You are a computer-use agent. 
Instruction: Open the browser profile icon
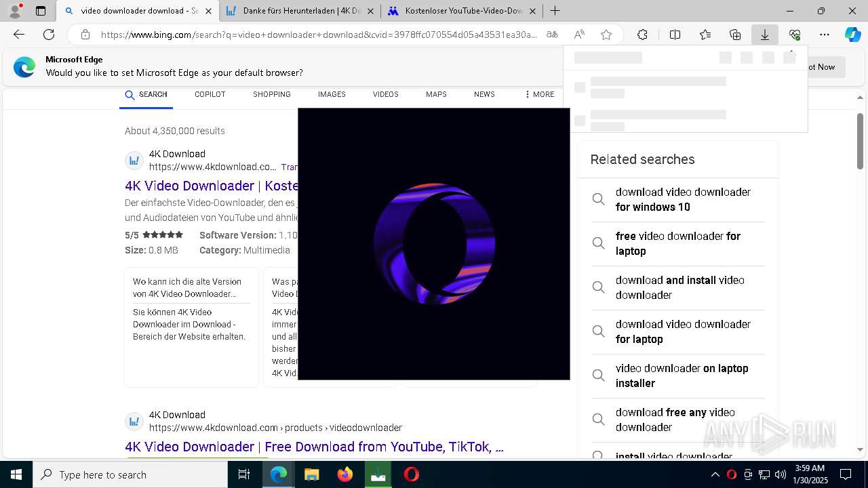(x=15, y=11)
